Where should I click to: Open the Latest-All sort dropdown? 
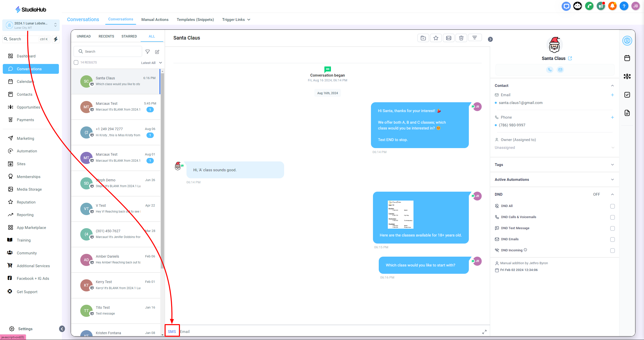click(x=151, y=63)
